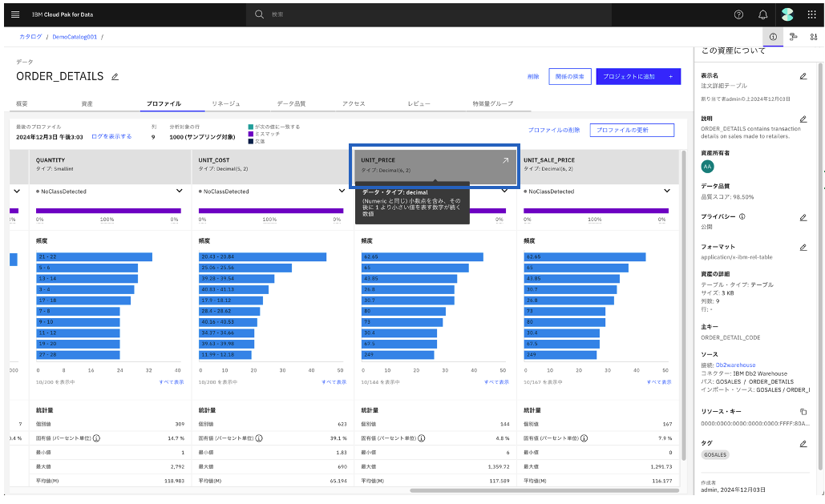Edit the プライバシー setting
The height and width of the screenshot is (504, 825).
click(803, 217)
